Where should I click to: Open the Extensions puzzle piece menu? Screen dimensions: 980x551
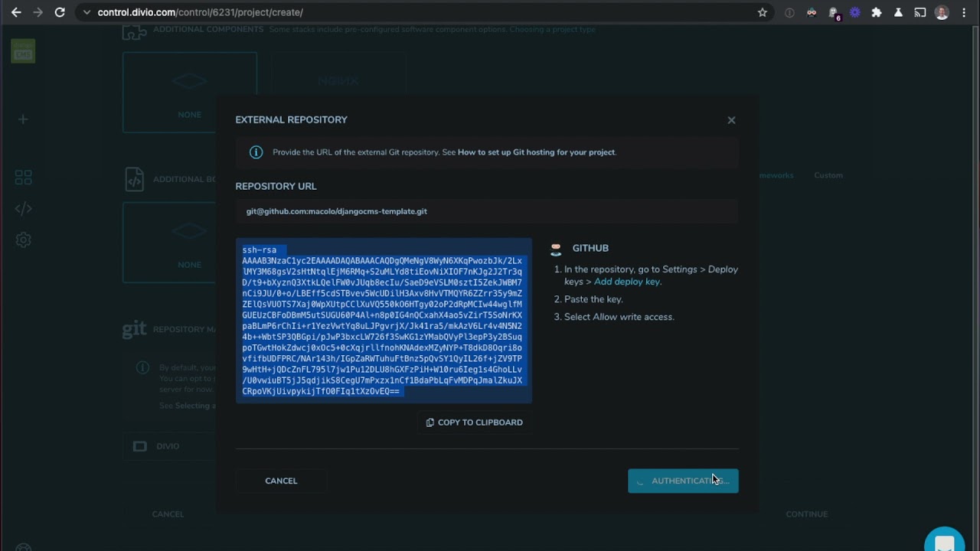(877, 12)
